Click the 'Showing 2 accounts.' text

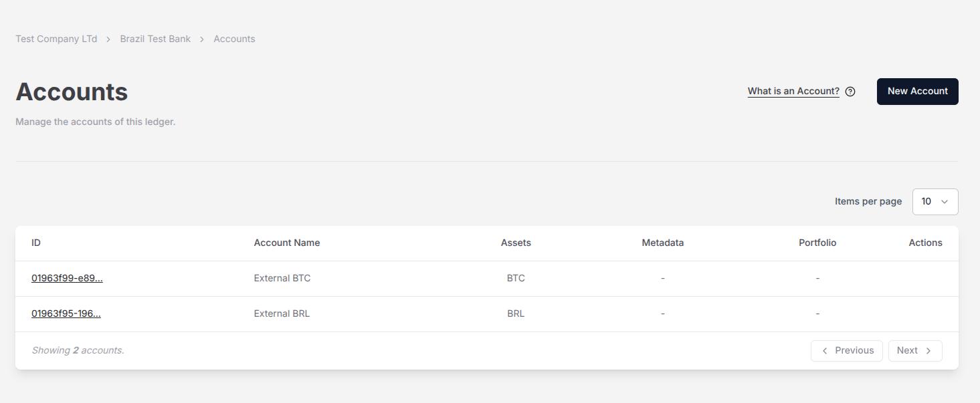click(x=78, y=350)
